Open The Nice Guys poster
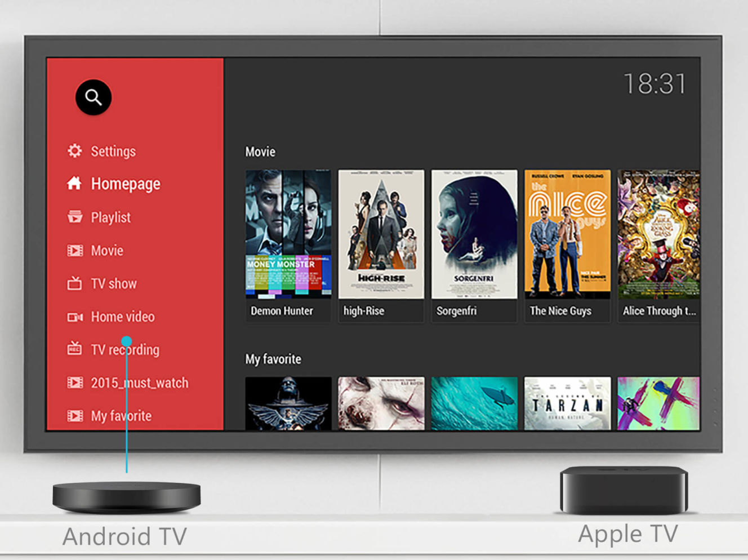The width and height of the screenshot is (748, 560). pyautogui.click(x=567, y=234)
